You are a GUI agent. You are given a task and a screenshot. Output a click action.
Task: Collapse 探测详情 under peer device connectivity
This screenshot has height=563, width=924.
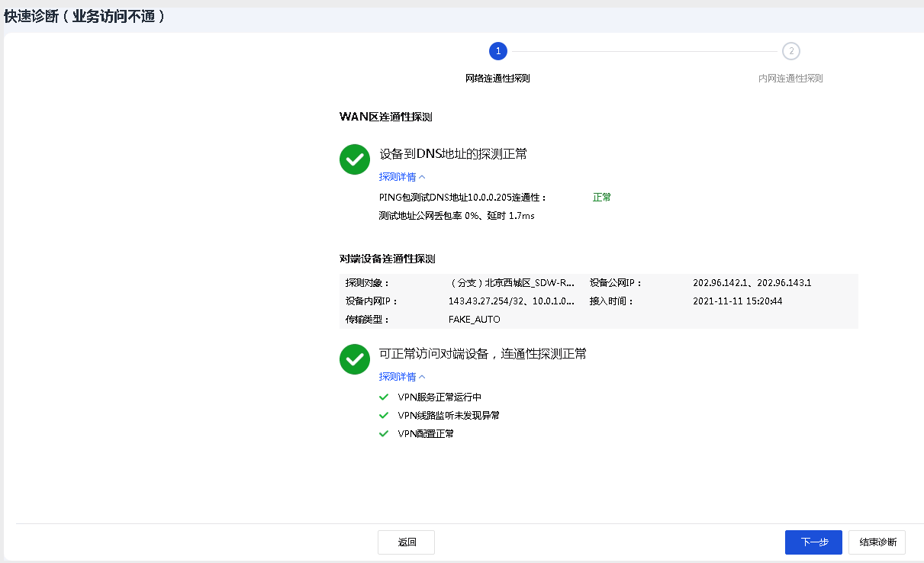[402, 377]
